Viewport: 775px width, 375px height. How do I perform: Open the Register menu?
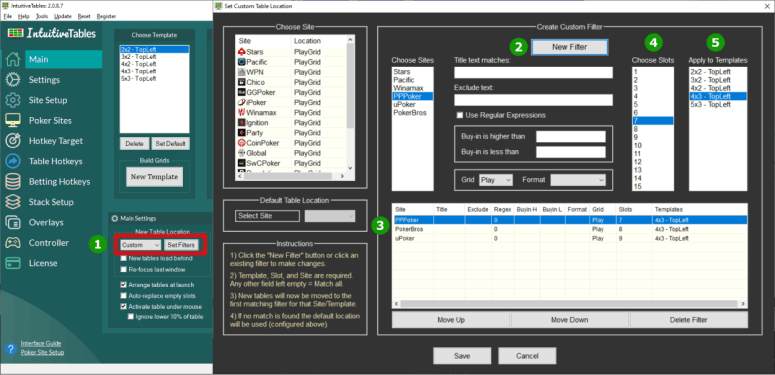click(106, 16)
